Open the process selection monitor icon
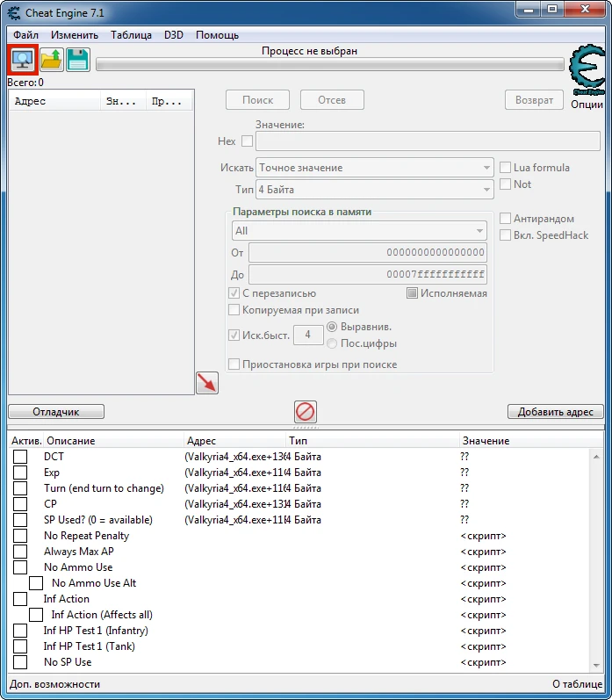Image resolution: width=612 pixels, height=700 pixels. tap(23, 60)
